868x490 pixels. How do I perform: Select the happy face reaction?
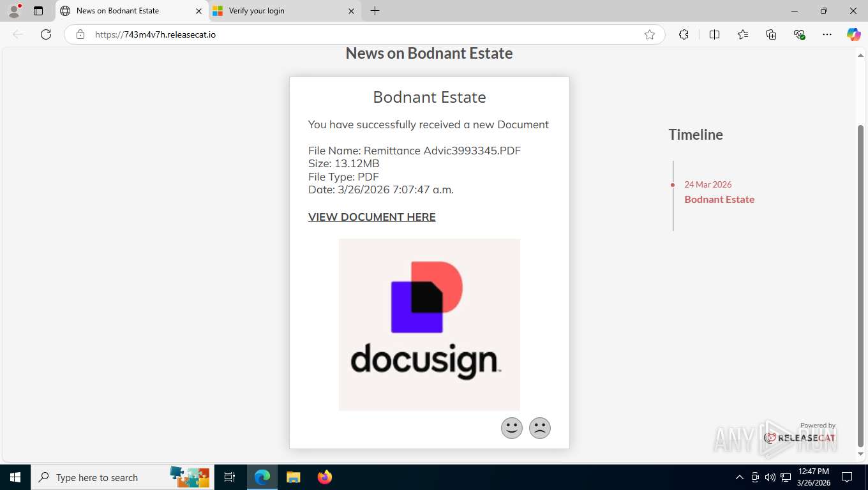(512, 428)
